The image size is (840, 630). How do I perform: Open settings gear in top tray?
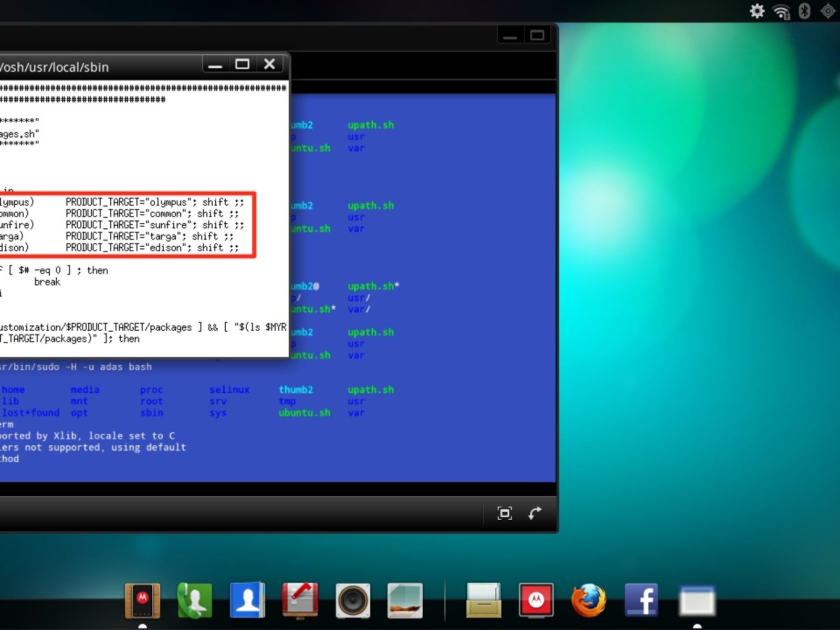[x=757, y=11]
